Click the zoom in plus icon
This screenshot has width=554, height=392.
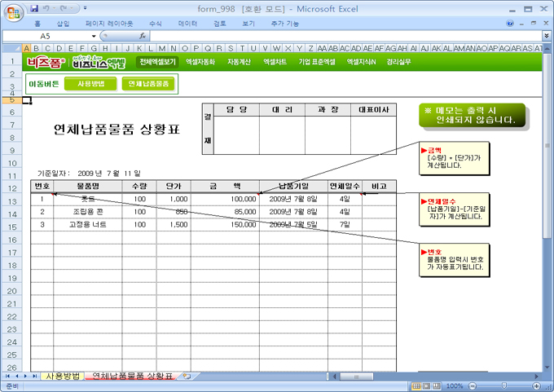point(538,385)
